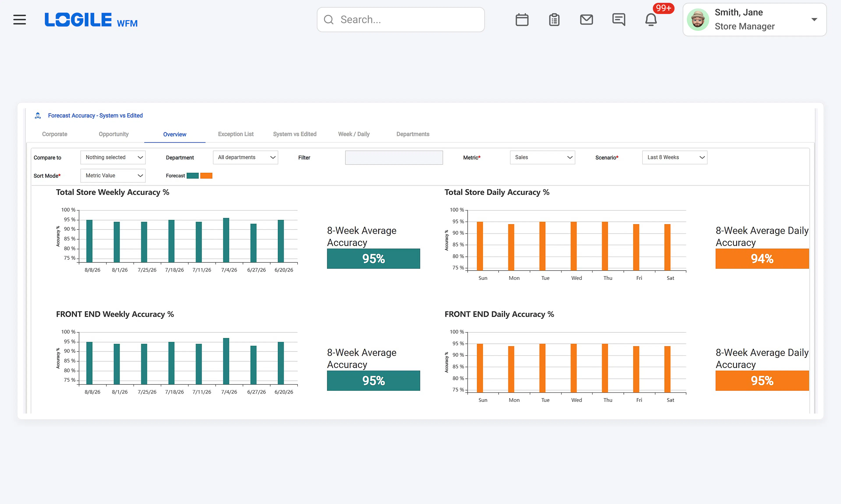Click the Filter text input field
This screenshot has width=841, height=504.
(394, 157)
